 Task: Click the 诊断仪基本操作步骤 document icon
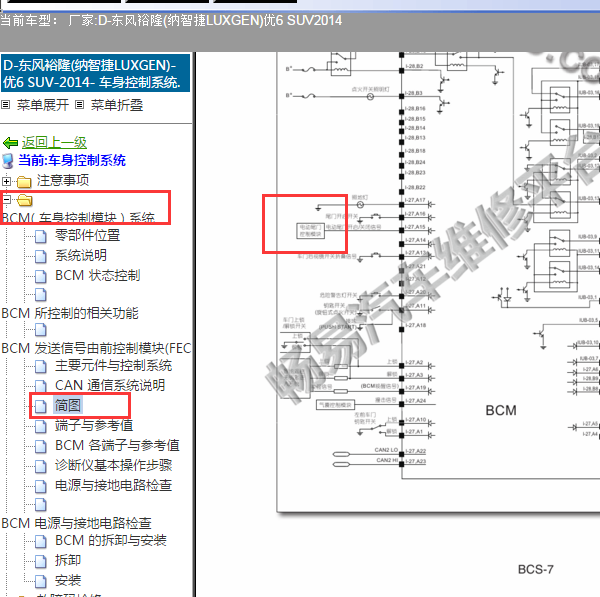[x=41, y=466]
